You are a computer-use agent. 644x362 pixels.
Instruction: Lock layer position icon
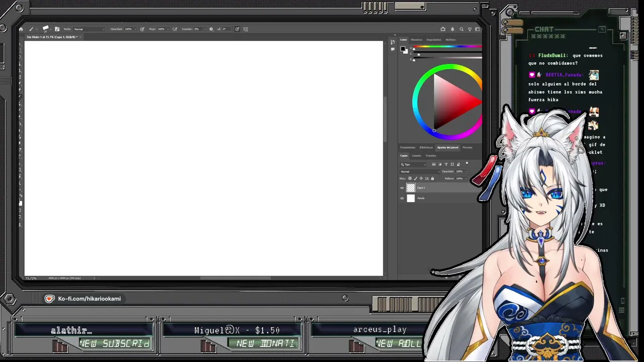tap(421, 178)
